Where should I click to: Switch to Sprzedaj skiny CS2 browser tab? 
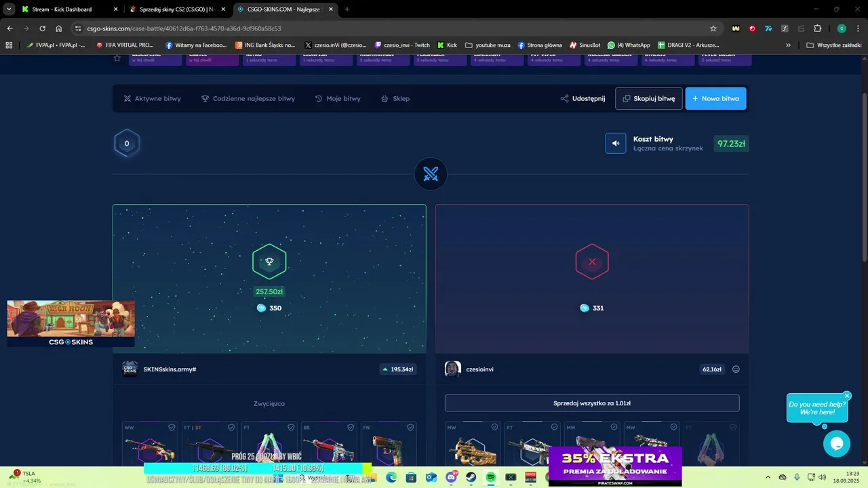[176, 9]
